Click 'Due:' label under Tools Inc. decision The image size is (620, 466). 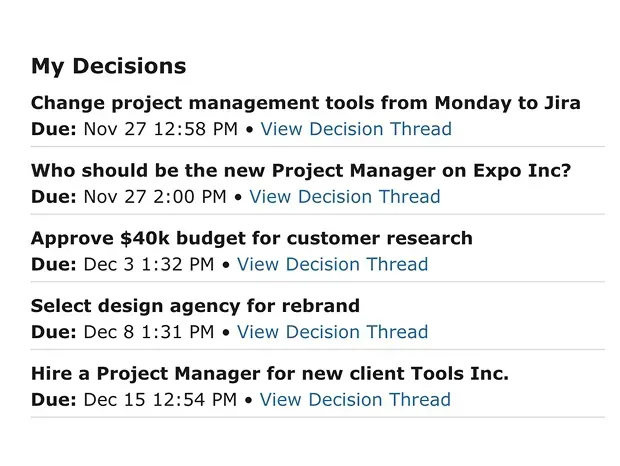click(54, 400)
